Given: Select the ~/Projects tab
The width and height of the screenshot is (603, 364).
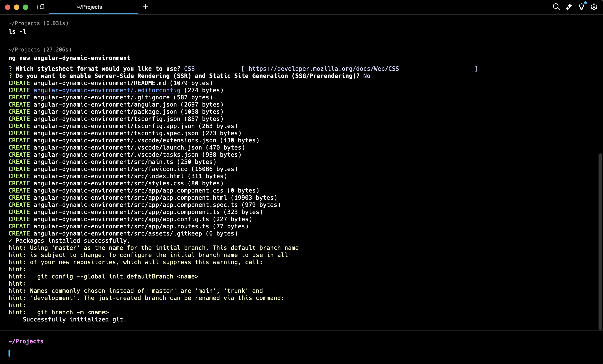Looking at the screenshot, I should pyautogui.click(x=93, y=7).
